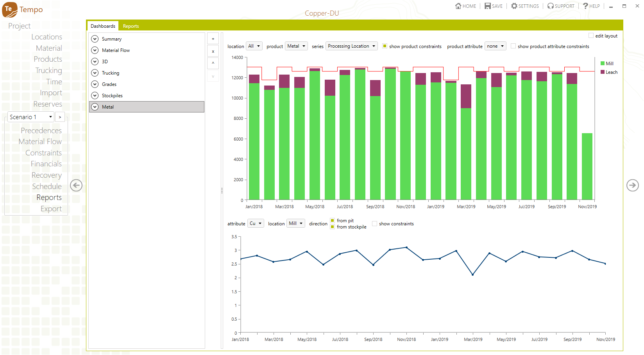Advance the scenario with the > button
Screen dimensions: 644x355
coord(60,117)
